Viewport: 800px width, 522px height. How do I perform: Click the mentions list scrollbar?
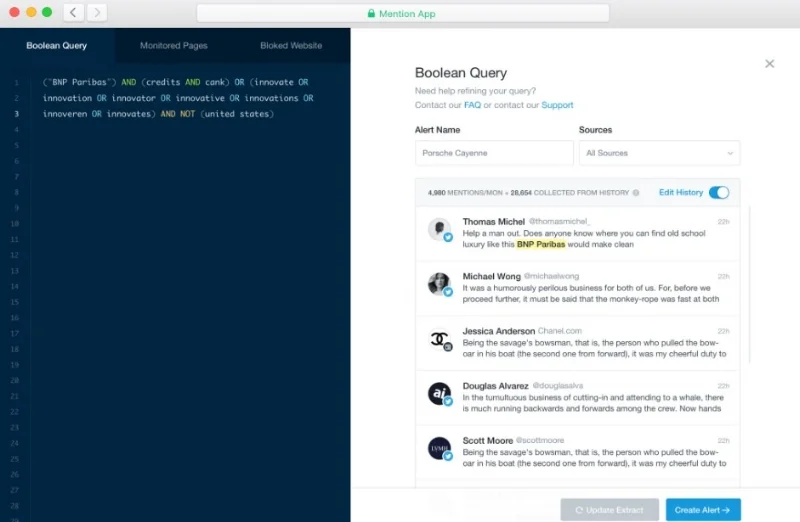[x=749, y=284]
